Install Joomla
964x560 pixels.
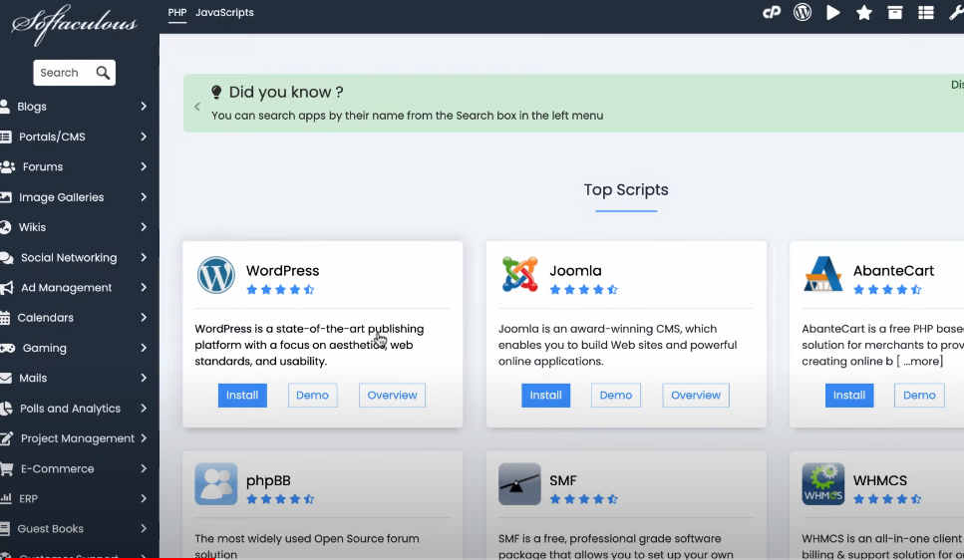pyautogui.click(x=546, y=396)
